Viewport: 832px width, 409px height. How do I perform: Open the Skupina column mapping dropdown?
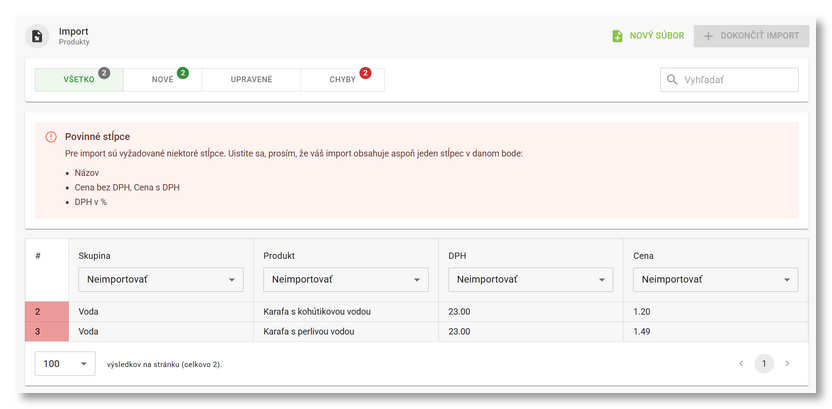pos(161,280)
